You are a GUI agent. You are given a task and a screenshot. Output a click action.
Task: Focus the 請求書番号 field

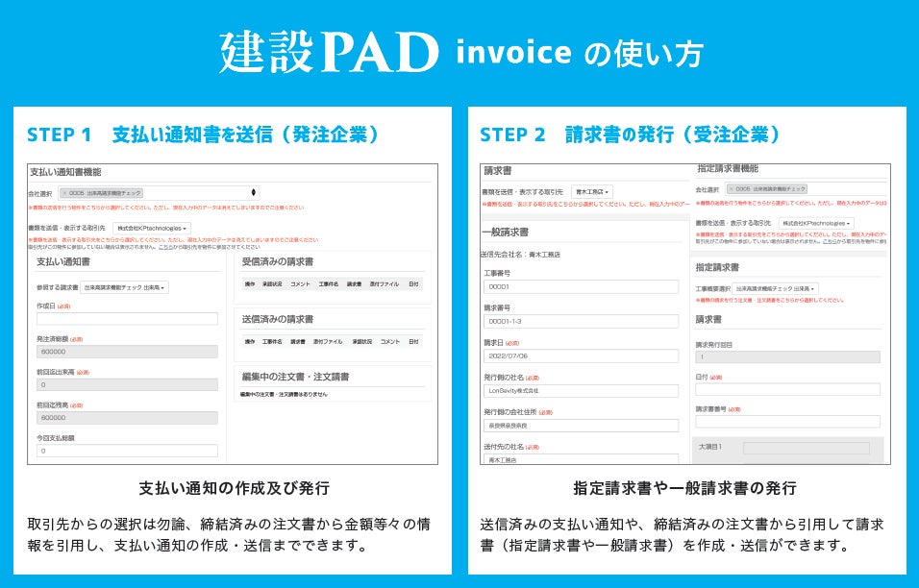tap(787, 422)
